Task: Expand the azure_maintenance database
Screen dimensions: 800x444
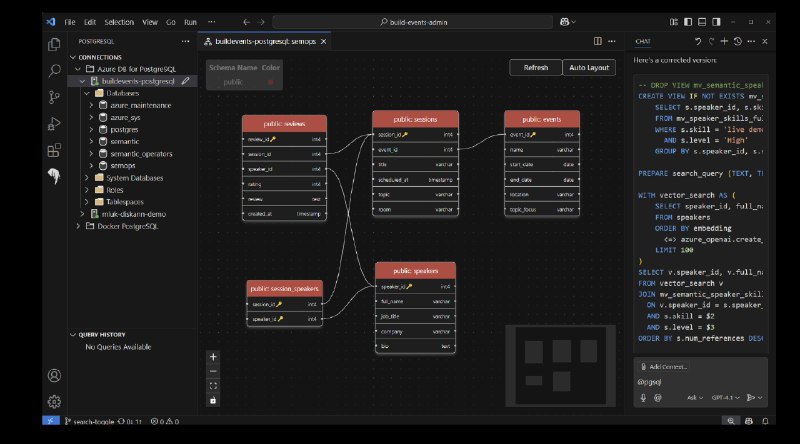Action: [x=91, y=105]
